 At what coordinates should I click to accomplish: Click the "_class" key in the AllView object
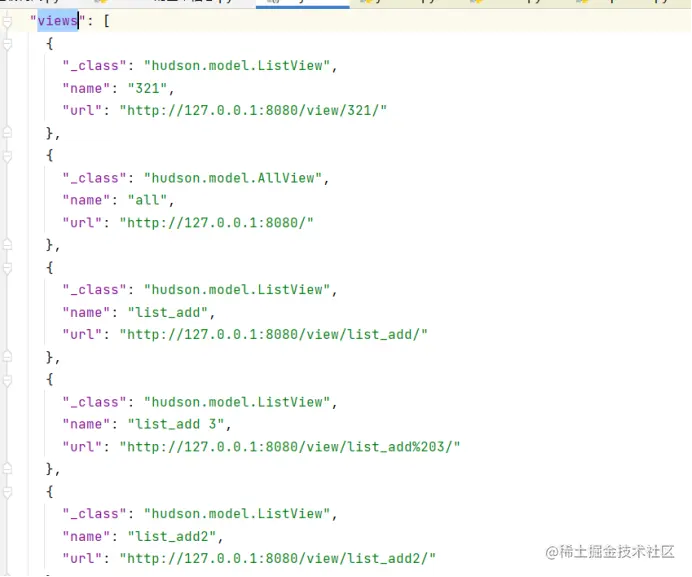coord(94,178)
